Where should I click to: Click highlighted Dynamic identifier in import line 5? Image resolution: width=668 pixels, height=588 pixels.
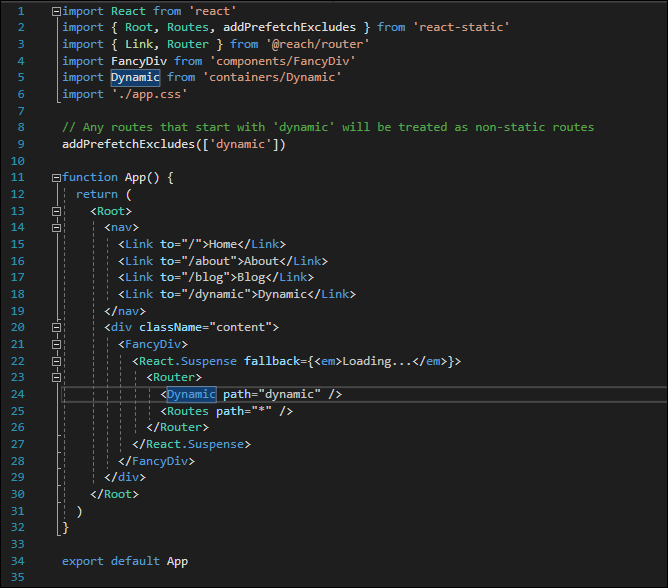pyautogui.click(x=135, y=78)
